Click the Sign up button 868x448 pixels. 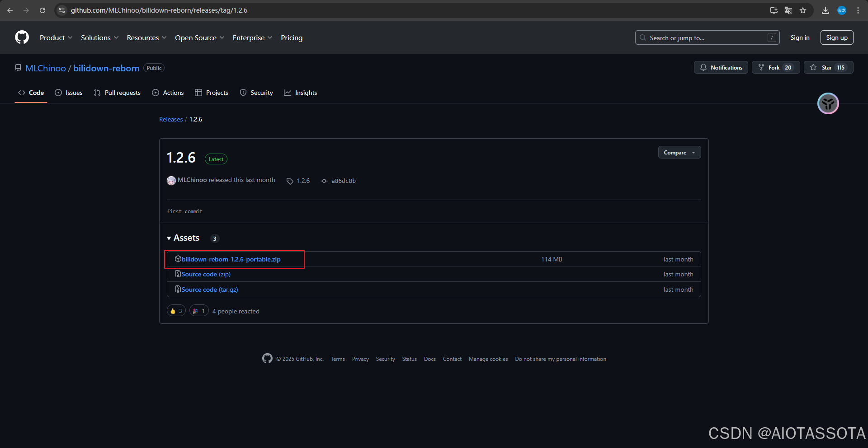coord(837,37)
